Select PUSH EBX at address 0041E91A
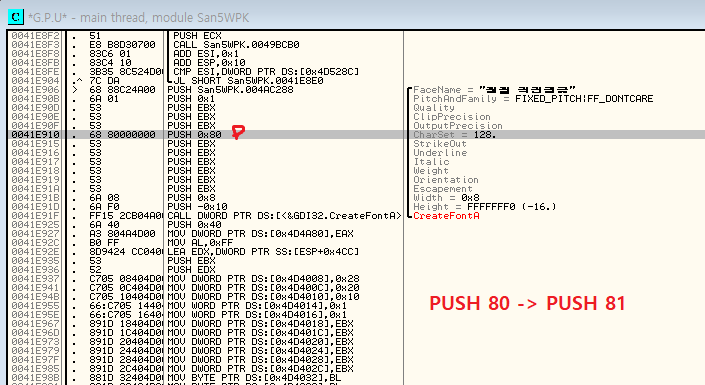This screenshot has width=705, height=385. 191,188
